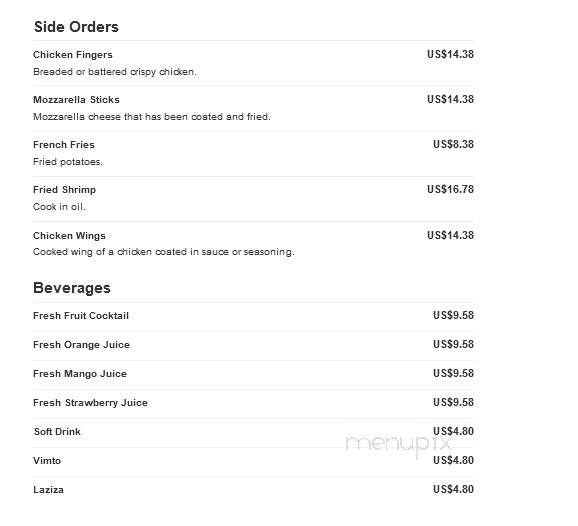Select Fresh Mango Juice
Screen dimensions: 578x526
tap(253, 375)
